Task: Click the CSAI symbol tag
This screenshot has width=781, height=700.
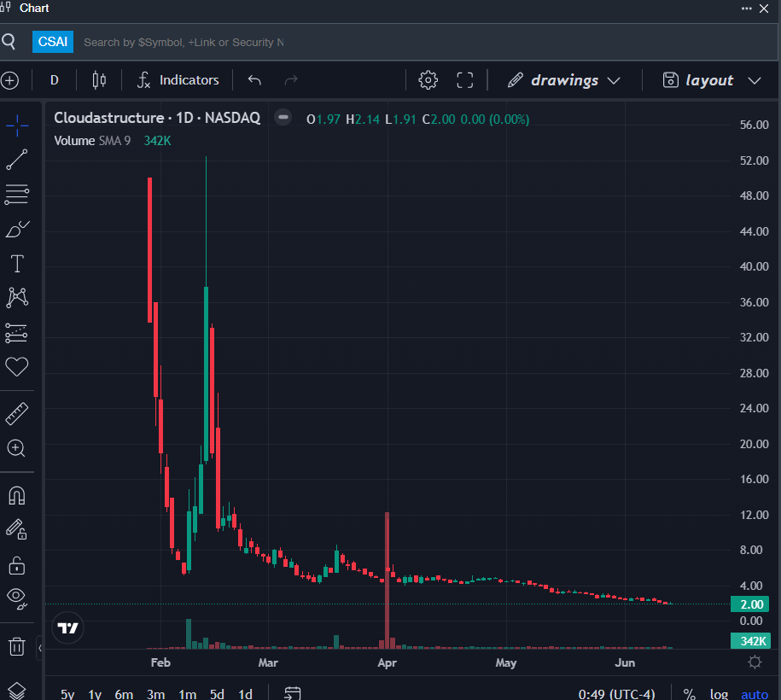Action: tap(53, 42)
